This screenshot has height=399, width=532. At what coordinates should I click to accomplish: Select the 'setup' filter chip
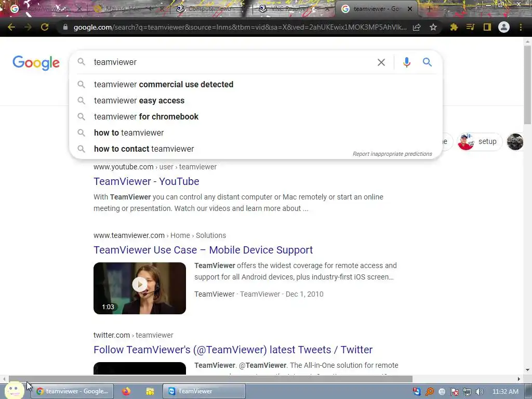479,141
